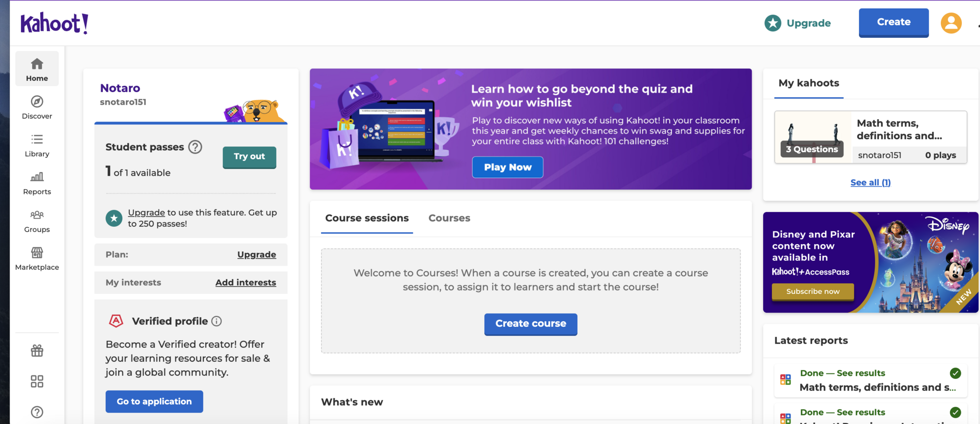
Task: Click the Student passes help icon
Action: tap(195, 147)
